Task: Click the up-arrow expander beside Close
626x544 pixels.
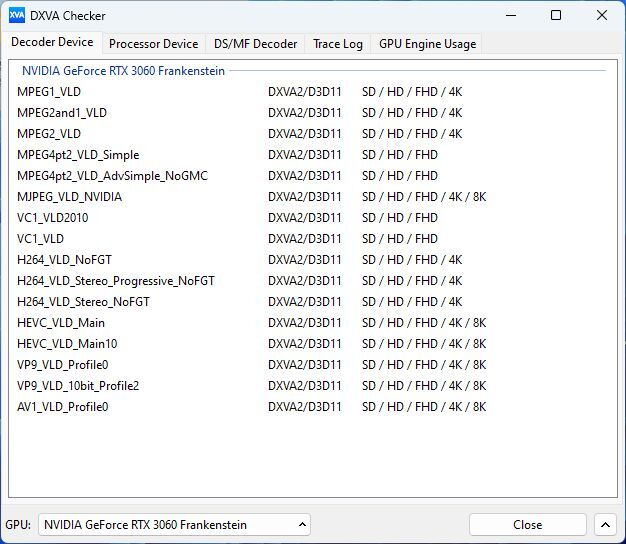Action: [605, 524]
